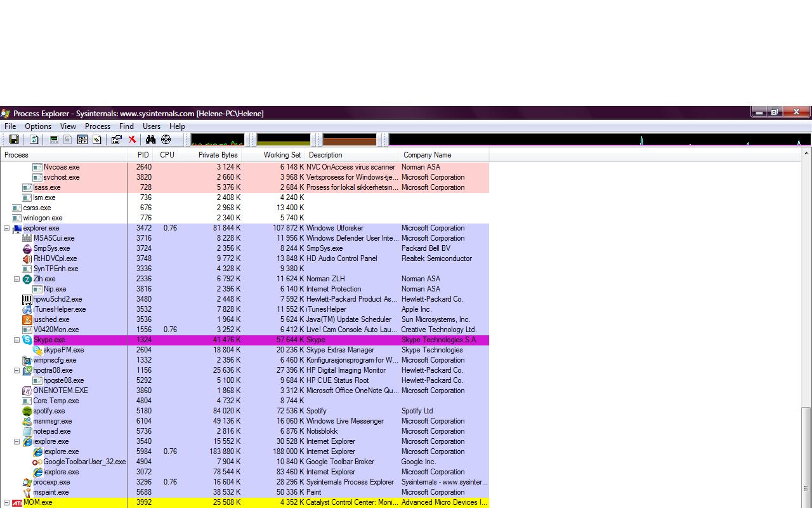
Task: Click the crosshair Find Window's Process icon
Action: 166,140
